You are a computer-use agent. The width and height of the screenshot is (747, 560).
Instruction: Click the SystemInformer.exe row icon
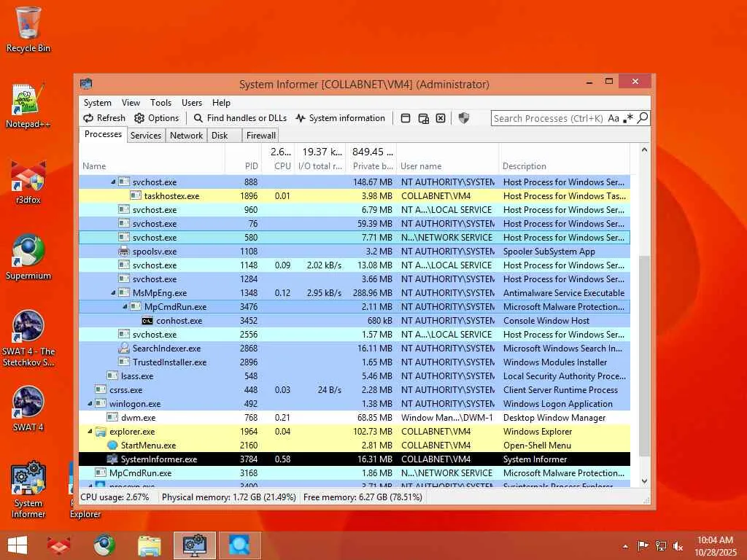tap(112, 459)
